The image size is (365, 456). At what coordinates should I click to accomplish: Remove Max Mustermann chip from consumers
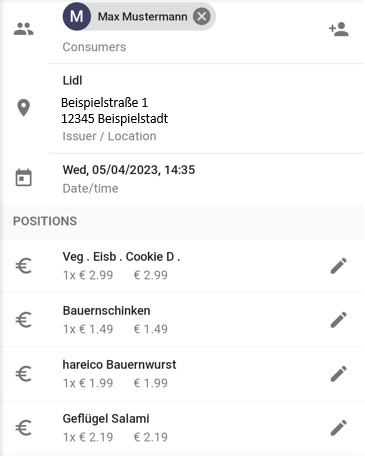click(x=202, y=16)
